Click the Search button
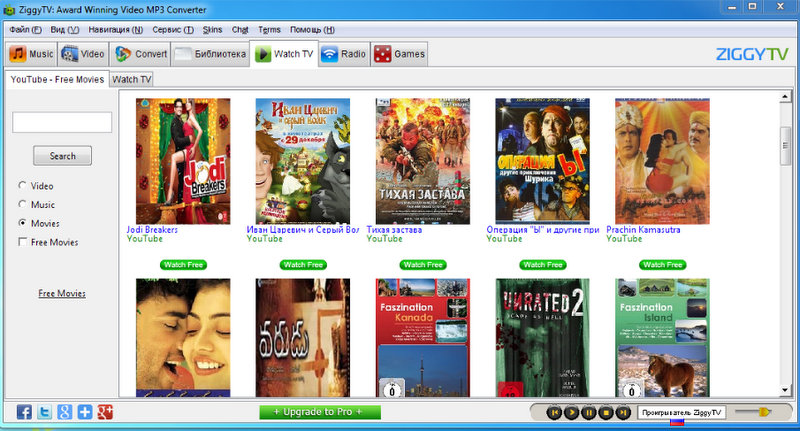The width and height of the screenshot is (800, 431). tap(62, 156)
